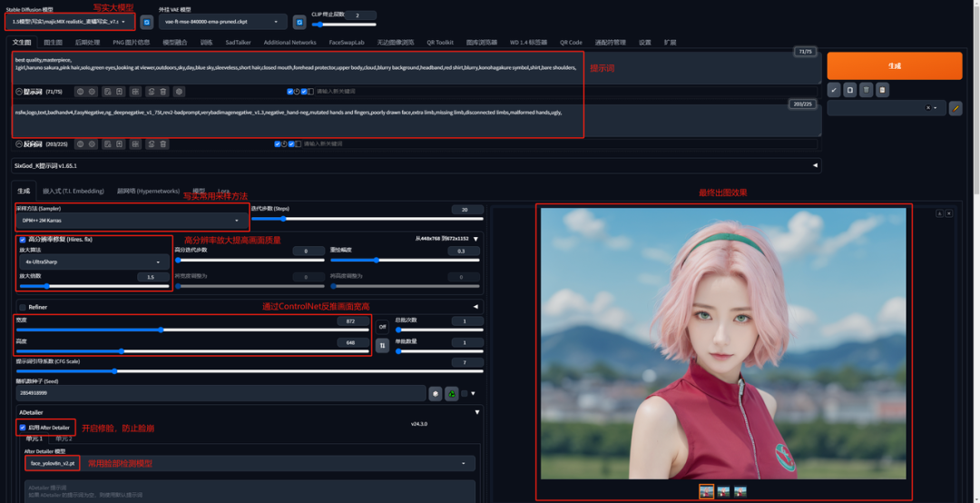Image resolution: width=980 pixels, height=503 pixels.
Task: Click last gear icon in 提示词 toolbar
Action: pyautogui.click(x=180, y=92)
